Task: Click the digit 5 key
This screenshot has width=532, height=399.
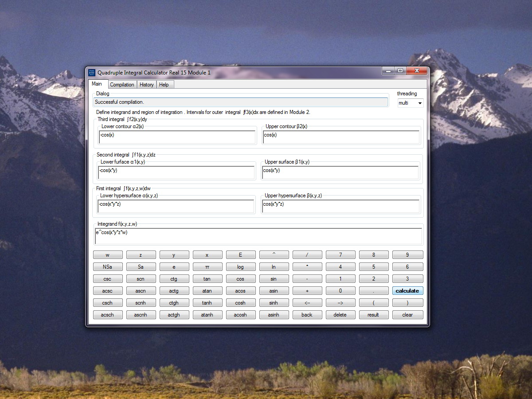Action: [374, 267]
